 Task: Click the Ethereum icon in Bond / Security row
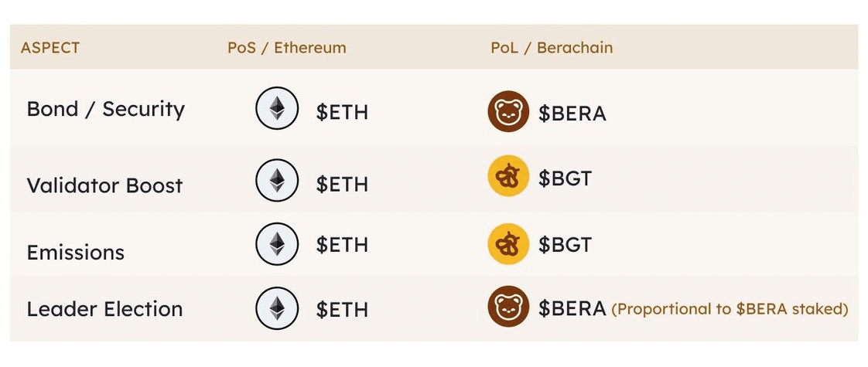coord(276,110)
